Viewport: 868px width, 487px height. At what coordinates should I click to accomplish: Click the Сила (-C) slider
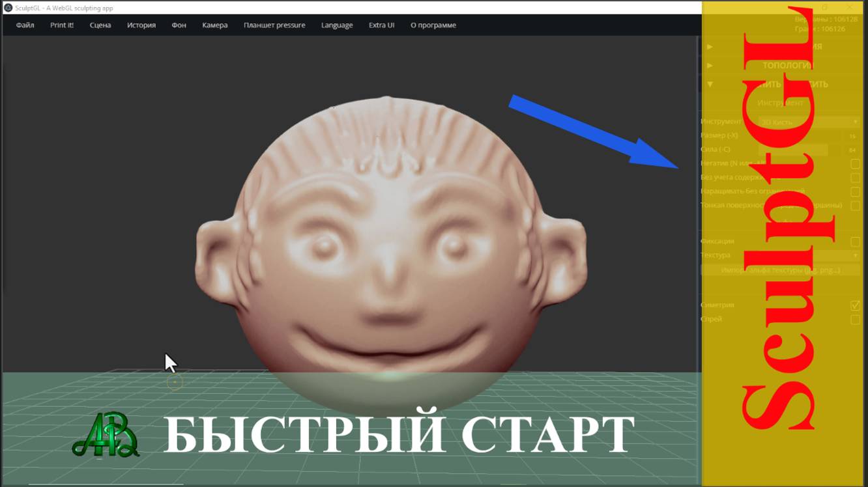[x=800, y=150]
